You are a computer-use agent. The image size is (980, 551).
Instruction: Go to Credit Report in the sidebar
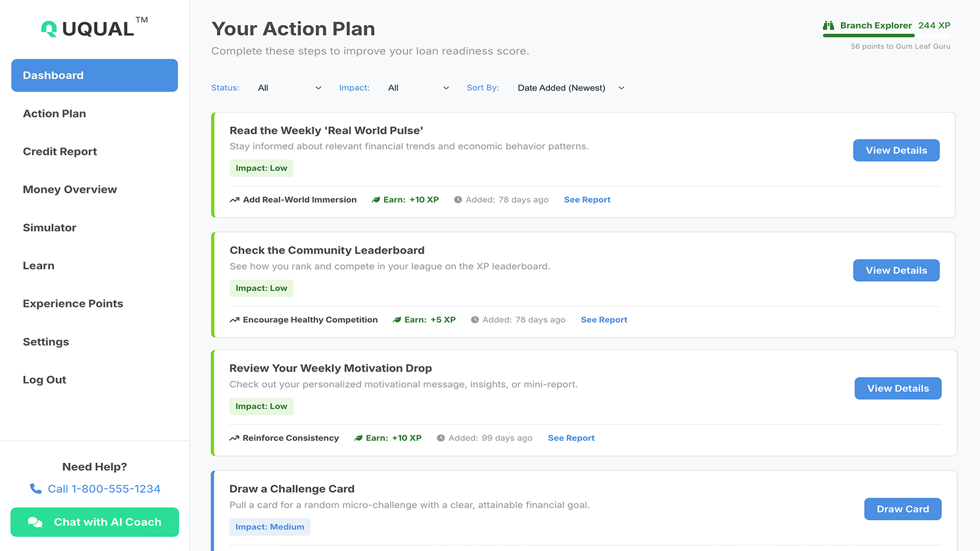coord(60,152)
